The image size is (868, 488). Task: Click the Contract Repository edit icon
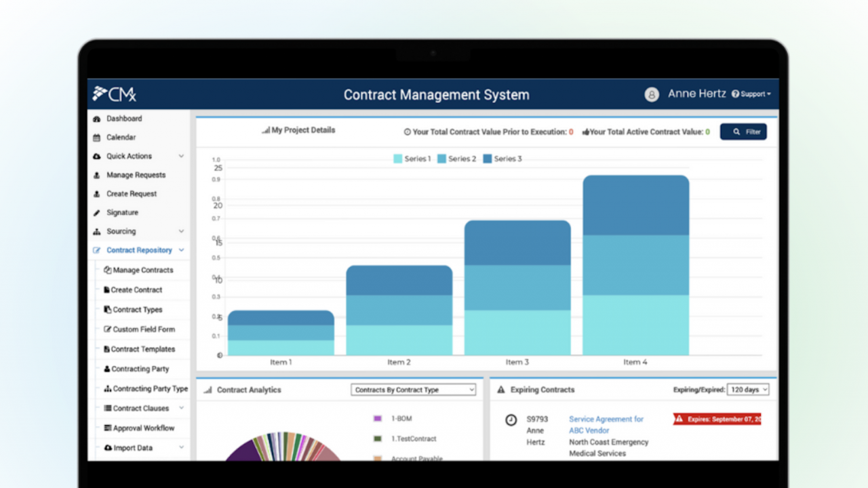click(96, 250)
